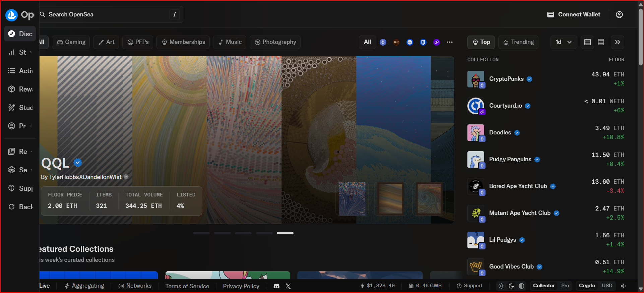Show more chains with the ellipsis
Image resolution: width=644 pixels, height=293 pixels.
(x=450, y=42)
